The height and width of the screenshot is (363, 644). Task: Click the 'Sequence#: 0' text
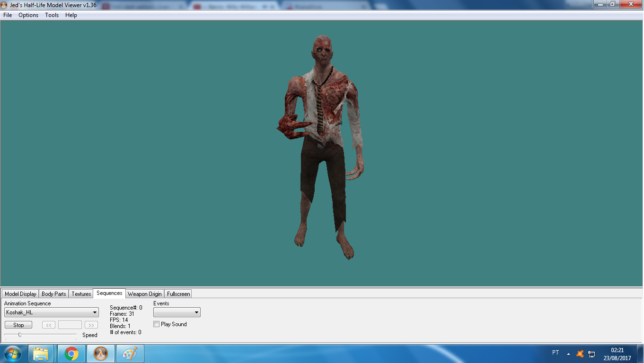click(x=126, y=308)
